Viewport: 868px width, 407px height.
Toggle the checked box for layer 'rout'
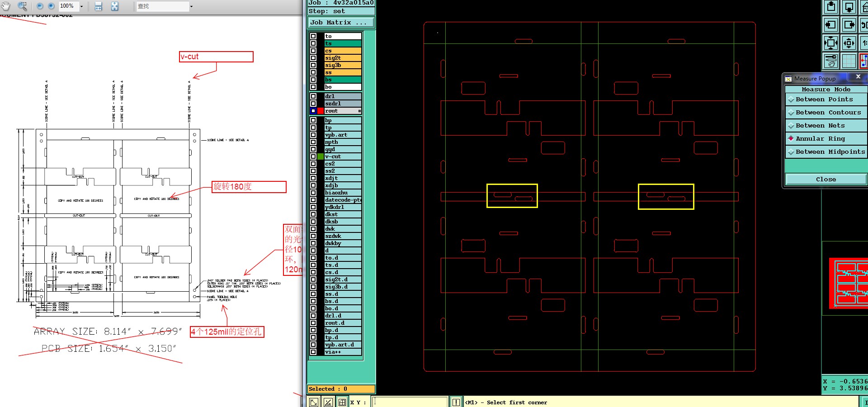coord(313,111)
